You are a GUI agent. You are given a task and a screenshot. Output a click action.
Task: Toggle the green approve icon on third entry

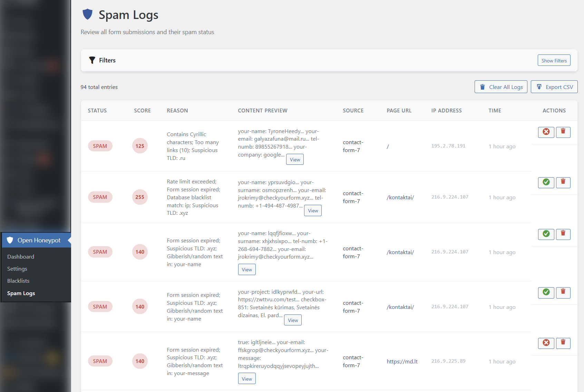coord(546,234)
